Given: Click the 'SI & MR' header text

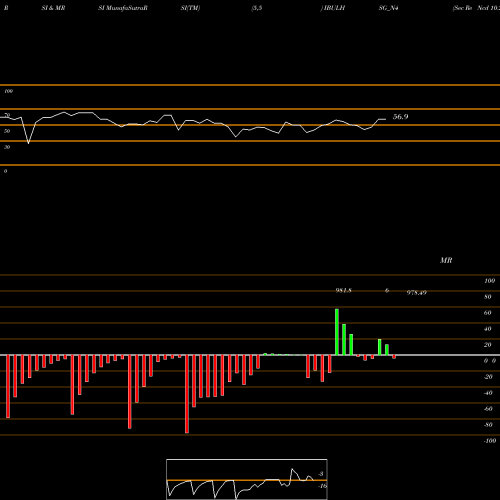Looking at the screenshot, I should click(53, 8).
